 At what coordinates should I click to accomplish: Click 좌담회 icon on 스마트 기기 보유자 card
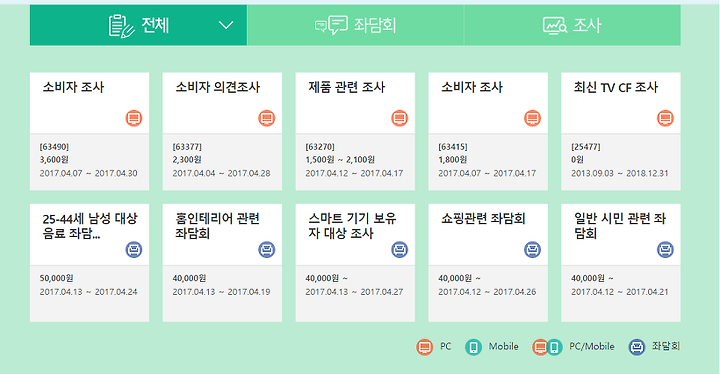[399, 249]
